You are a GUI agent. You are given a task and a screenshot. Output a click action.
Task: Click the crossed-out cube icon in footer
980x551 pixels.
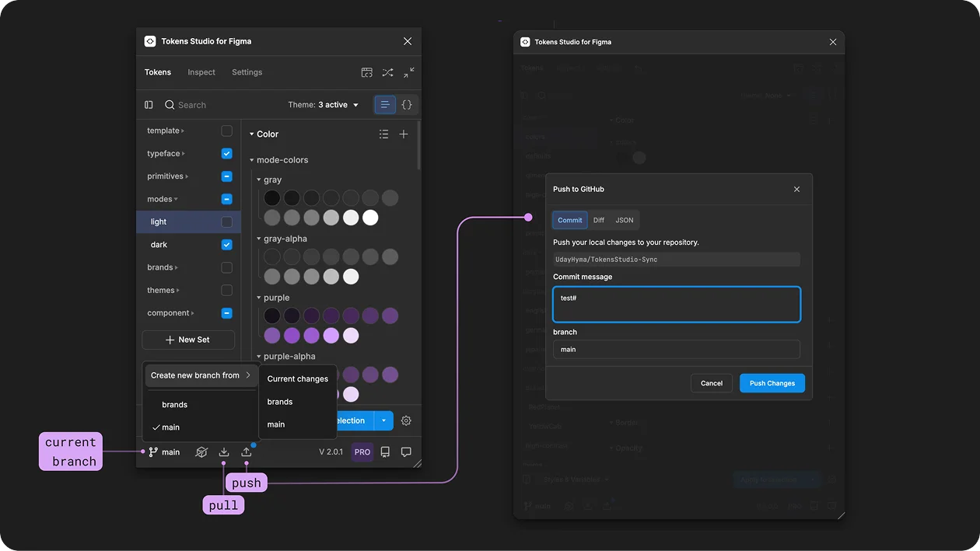(201, 452)
